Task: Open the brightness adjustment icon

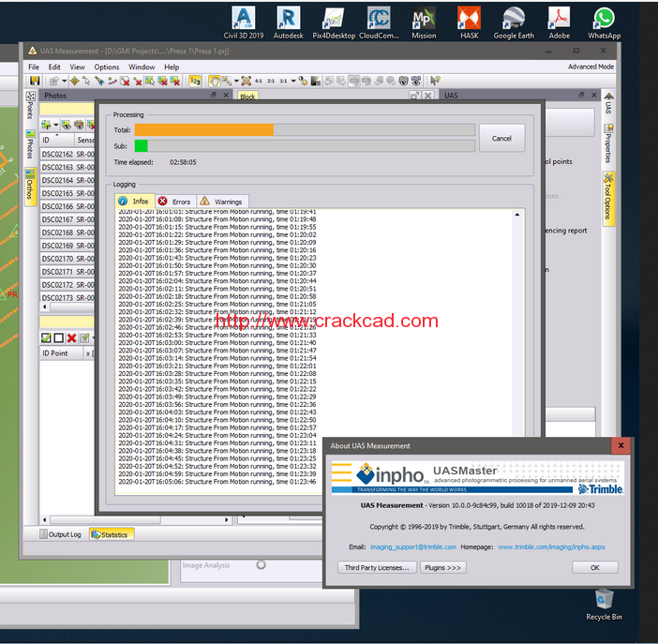Action: [x=303, y=81]
